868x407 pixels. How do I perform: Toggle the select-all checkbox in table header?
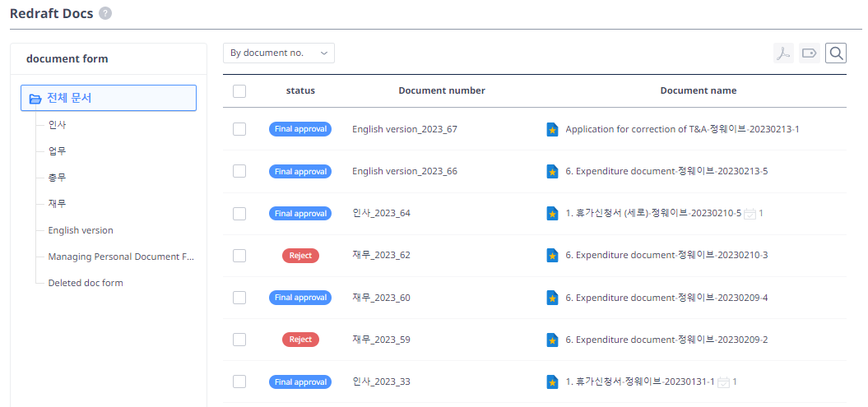point(239,91)
